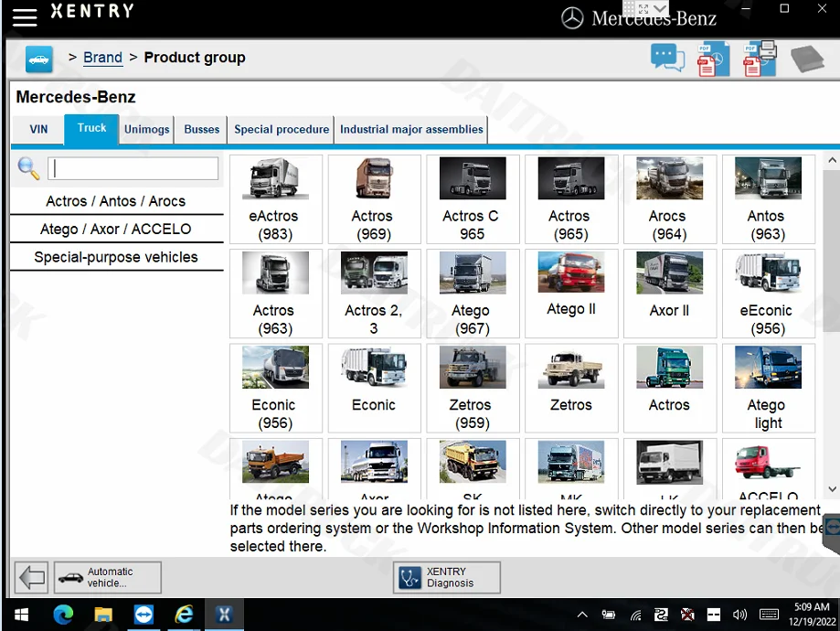Start XENTRY Diagnosis button
The width and height of the screenshot is (840, 631).
click(x=447, y=577)
